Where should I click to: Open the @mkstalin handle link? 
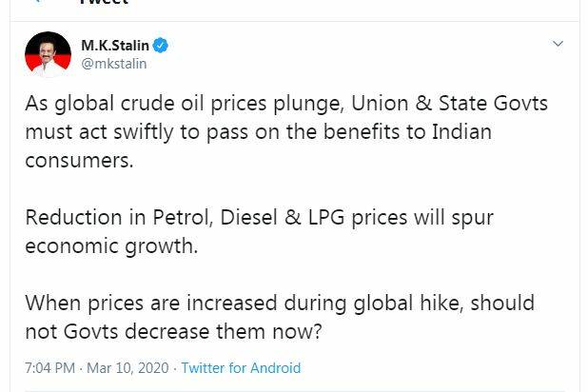click(x=112, y=64)
